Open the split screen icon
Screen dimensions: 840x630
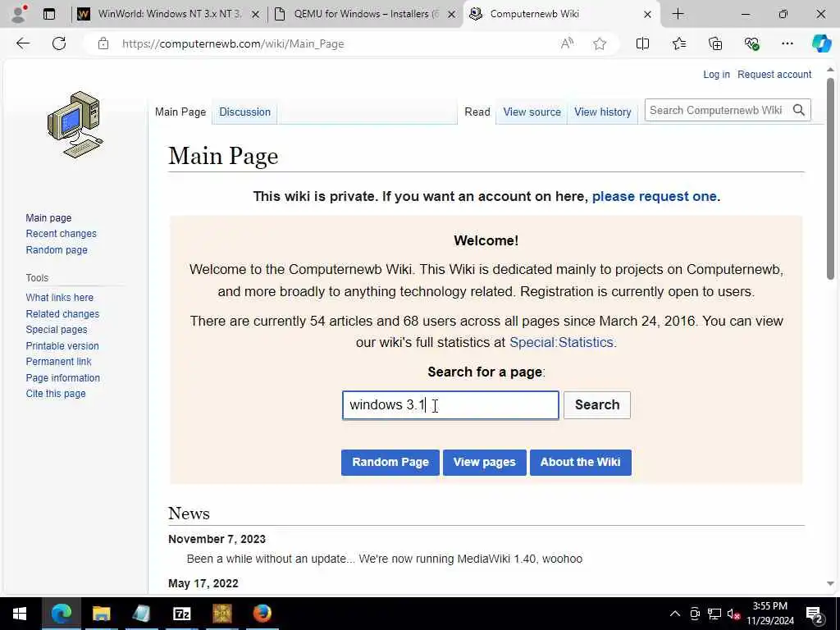642,43
